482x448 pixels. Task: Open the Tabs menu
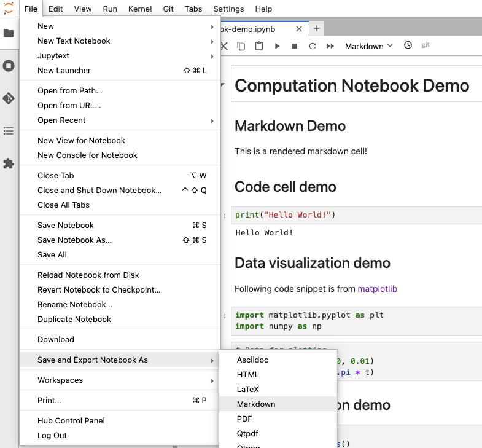click(193, 9)
